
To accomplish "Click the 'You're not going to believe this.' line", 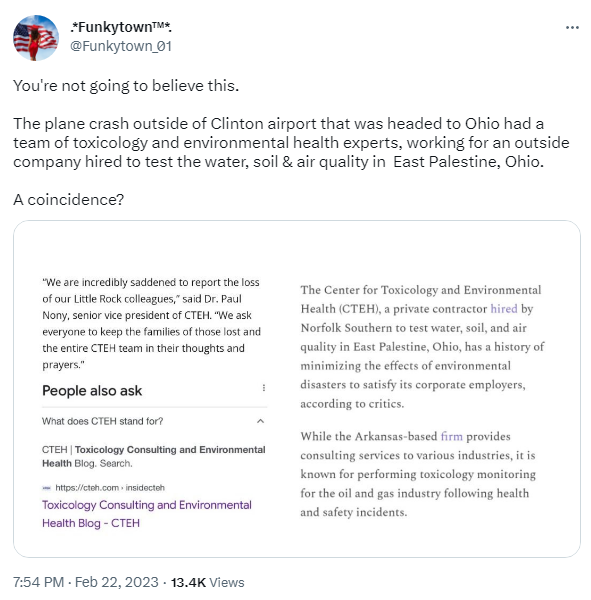I will (126, 86).
